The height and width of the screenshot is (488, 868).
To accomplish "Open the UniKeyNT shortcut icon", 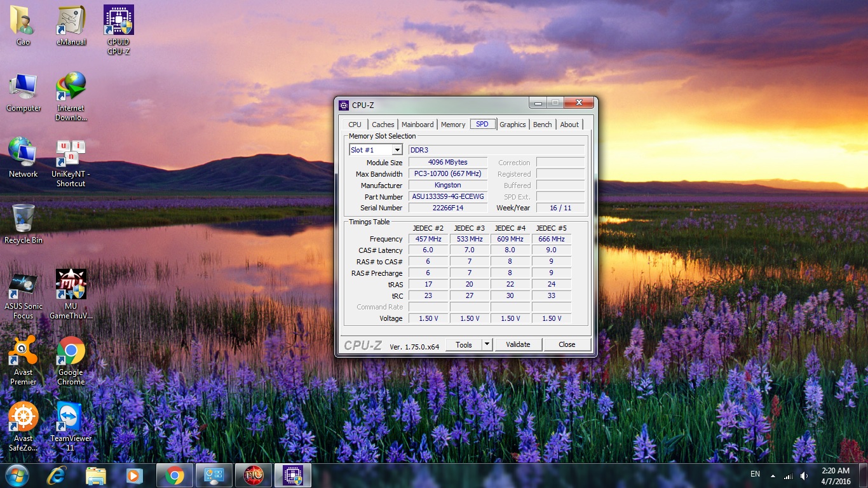I will coord(71,154).
